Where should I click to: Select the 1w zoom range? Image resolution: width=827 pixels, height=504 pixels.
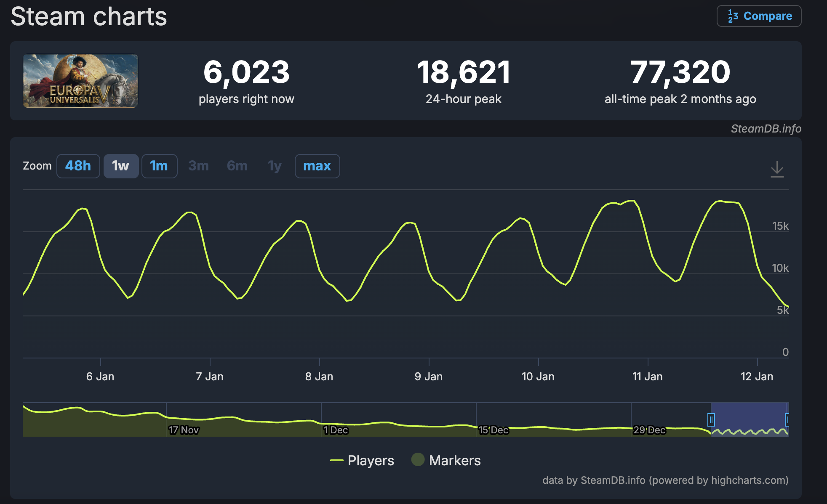(121, 166)
